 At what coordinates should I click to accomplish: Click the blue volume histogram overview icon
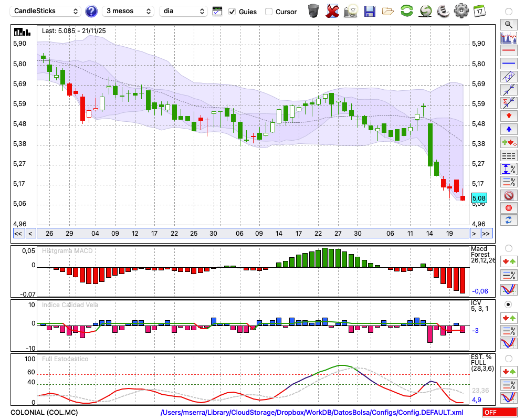click(509, 37)
